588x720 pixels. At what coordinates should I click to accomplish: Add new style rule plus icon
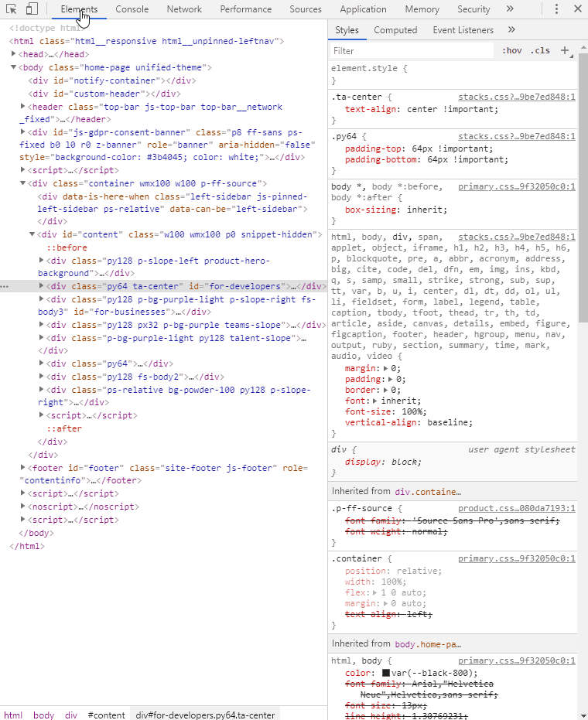(565, 50)
